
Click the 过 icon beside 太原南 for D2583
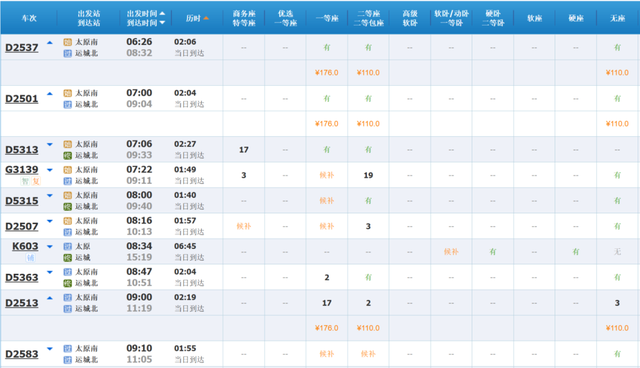click(x=68, y=348)
